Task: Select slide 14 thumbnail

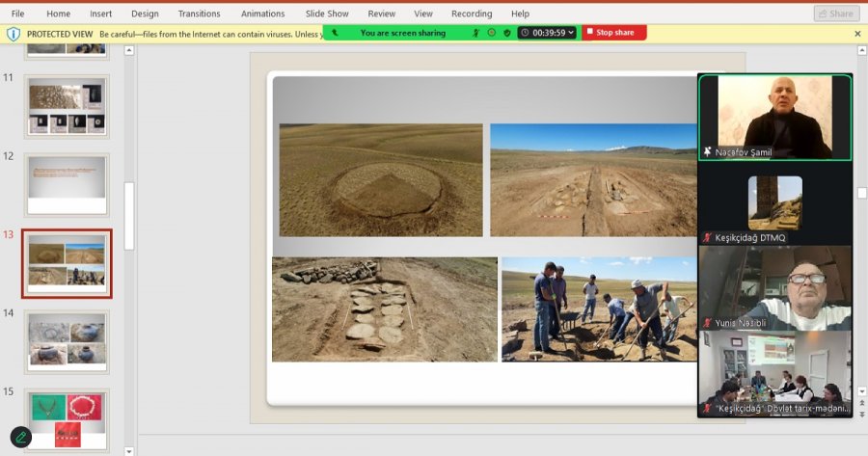Action: click(x=67, y=342)
